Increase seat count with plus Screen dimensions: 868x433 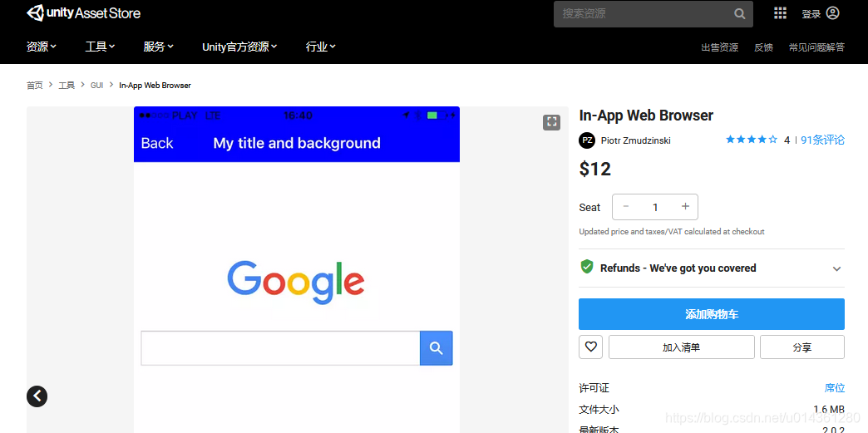pos(685,207)
